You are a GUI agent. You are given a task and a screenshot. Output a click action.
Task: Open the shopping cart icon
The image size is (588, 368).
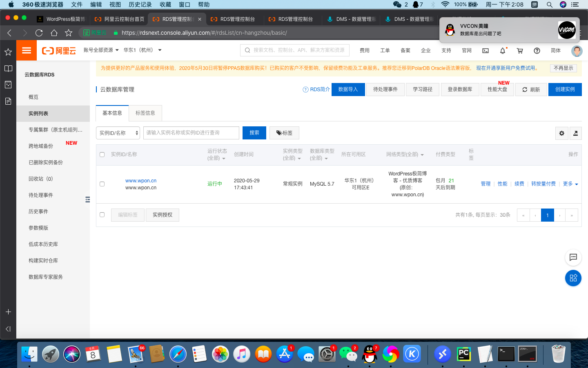click(x=520, y=51)
